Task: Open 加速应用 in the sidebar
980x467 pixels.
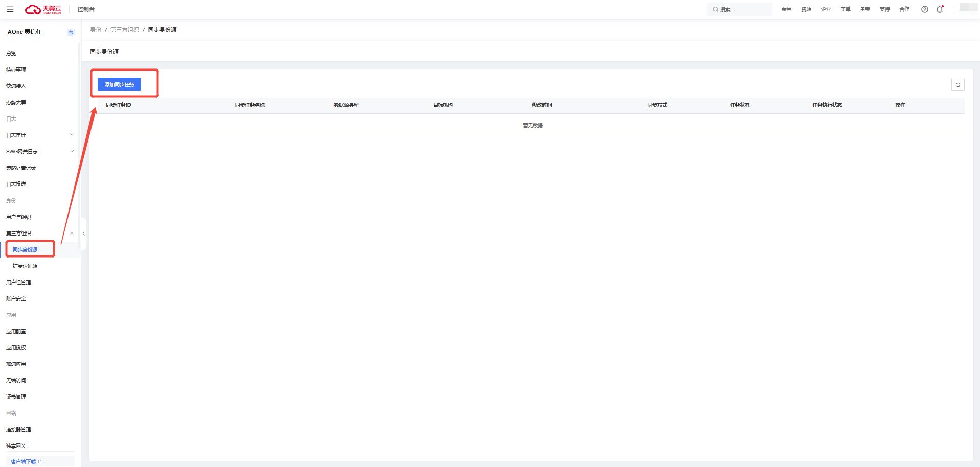Action: click(x=16, y=364)
